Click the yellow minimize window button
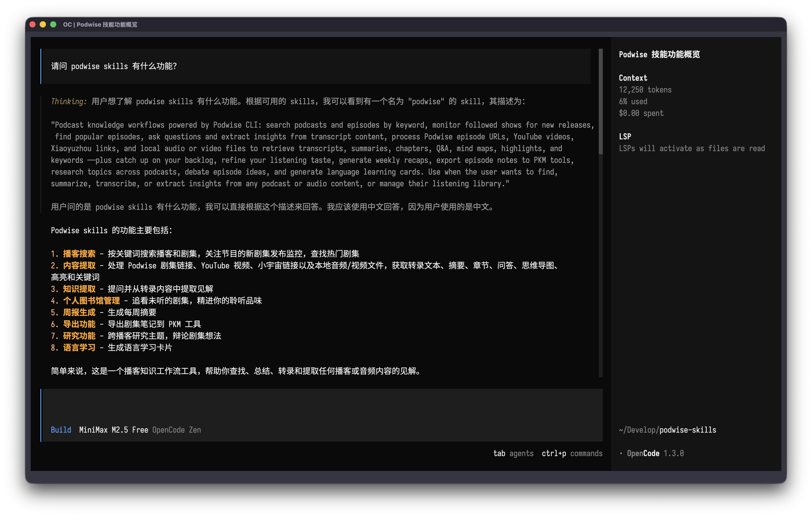 coord(43,24)
